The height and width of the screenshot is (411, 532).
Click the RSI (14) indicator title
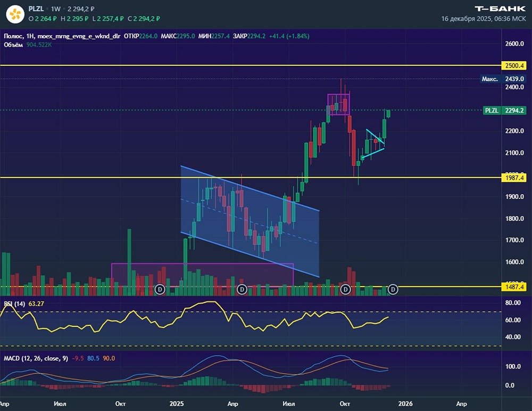point(14,304)
